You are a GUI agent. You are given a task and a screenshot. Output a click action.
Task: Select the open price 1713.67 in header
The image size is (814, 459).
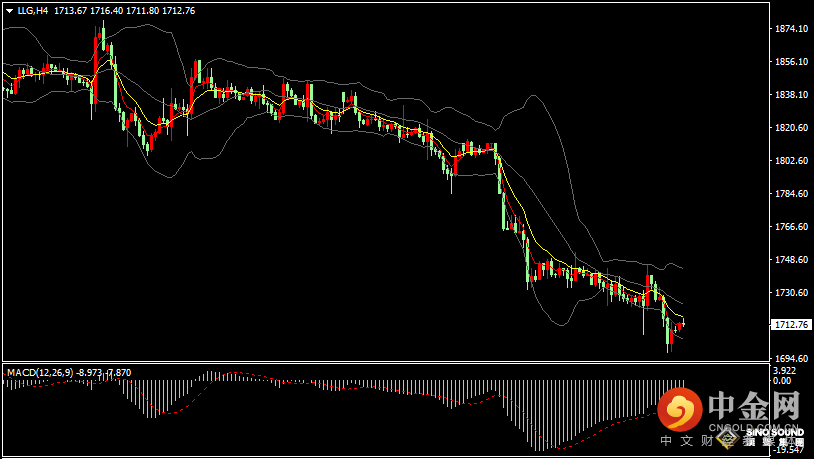70,10
